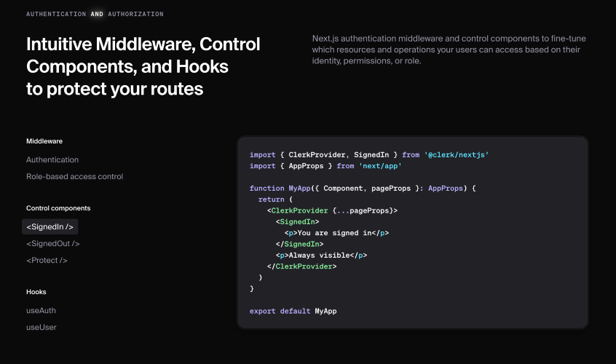Click the 'You are signed in' code line

336,233
